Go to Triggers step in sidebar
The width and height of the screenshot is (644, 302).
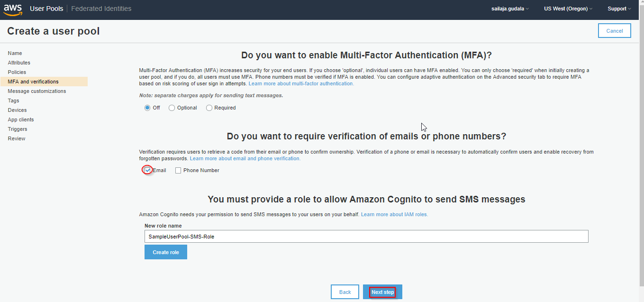coord(18,129)
